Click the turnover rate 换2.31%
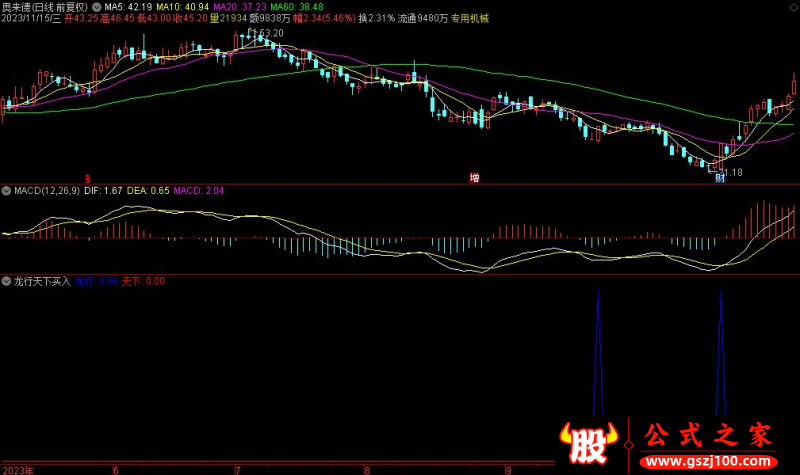 [377, 18]
